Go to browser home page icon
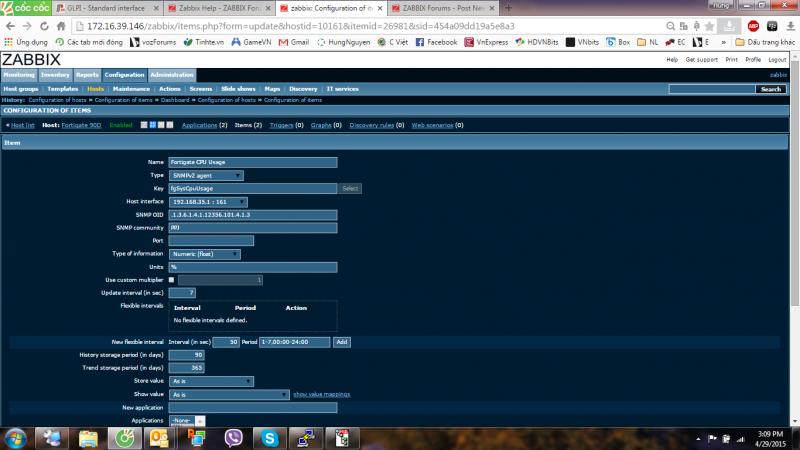This screenshot has height=450, width=800. tap(61, 26)
